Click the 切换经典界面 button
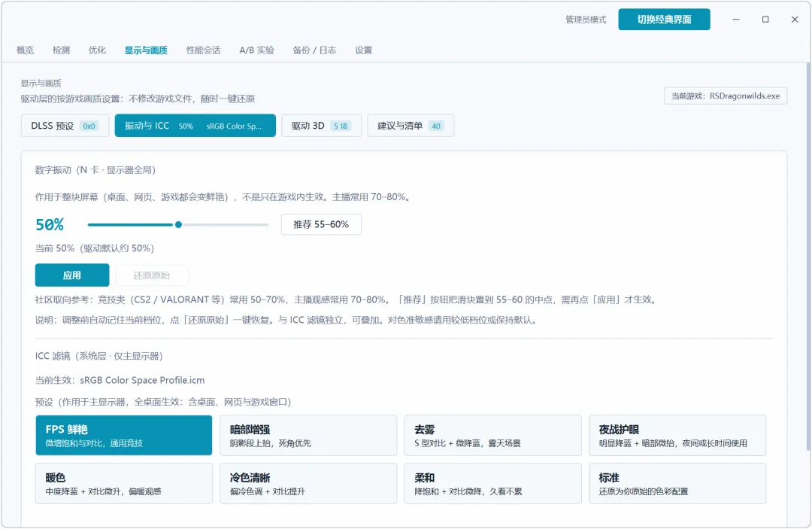Viewport: 812px width, 529px height. (664, 20)
